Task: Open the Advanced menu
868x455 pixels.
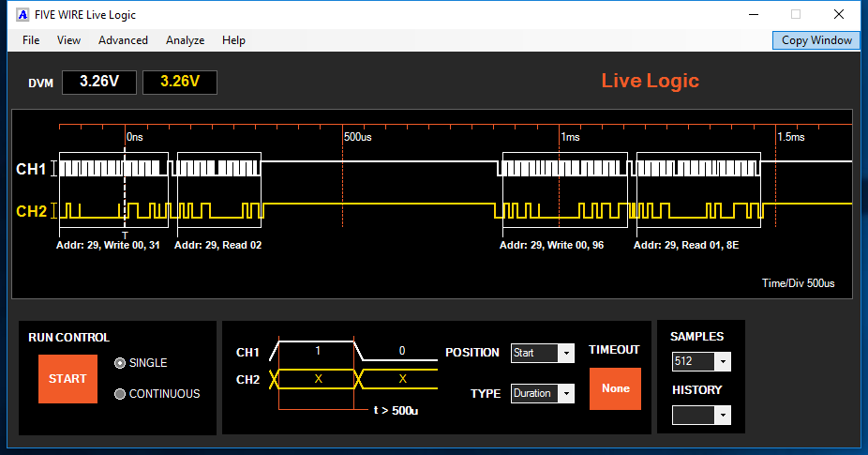Action: point(123,40)
